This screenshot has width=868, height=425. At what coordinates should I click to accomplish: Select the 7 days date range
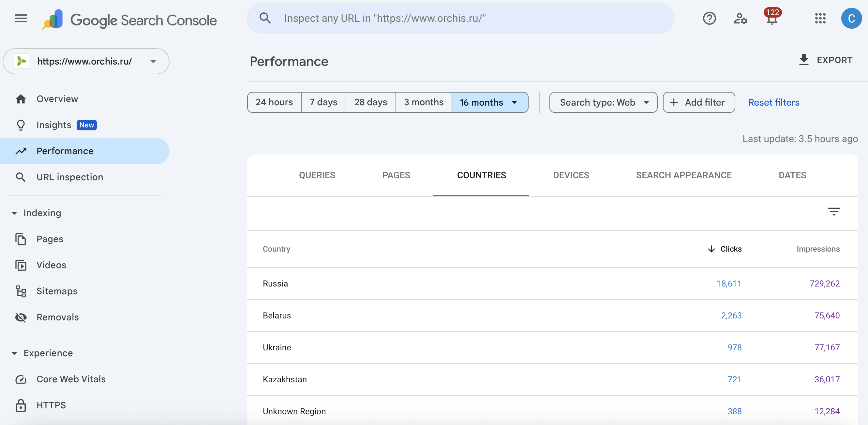click(x=323, y=102)
